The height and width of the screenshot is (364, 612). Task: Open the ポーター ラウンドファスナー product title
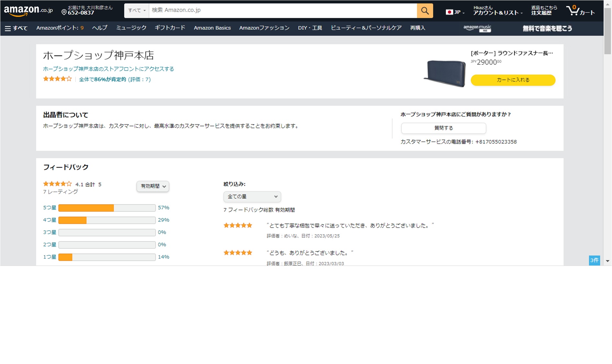512,53
